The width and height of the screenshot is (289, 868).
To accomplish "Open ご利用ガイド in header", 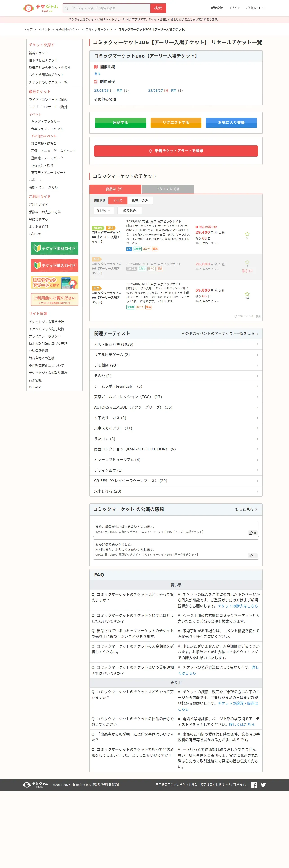I will (x=255, y=8).
